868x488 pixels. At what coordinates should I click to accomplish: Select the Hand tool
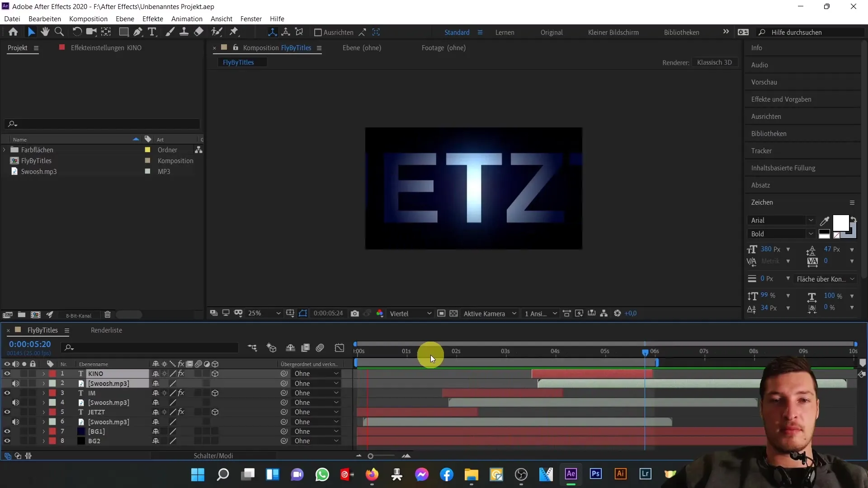pyautogui.click(x=45, y=32)
